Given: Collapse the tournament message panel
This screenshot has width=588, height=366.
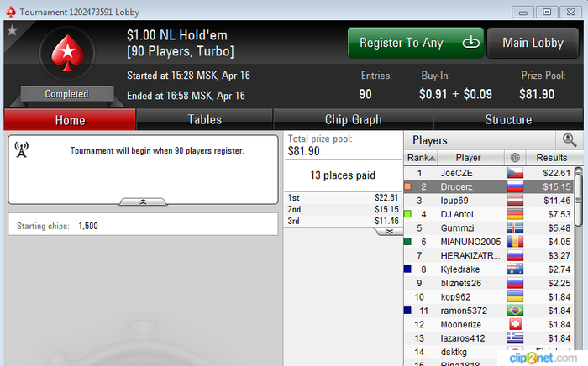Looking at the screenshot, I should click(143, 201).
